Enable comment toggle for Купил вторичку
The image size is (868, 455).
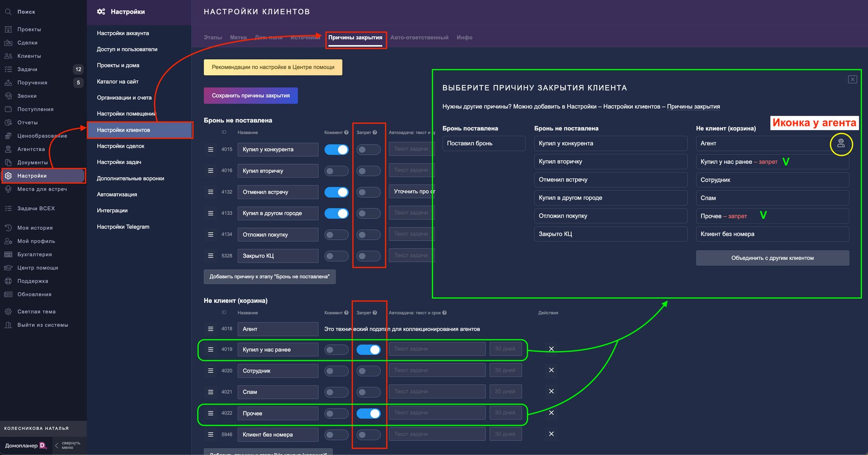click(336, 171)
